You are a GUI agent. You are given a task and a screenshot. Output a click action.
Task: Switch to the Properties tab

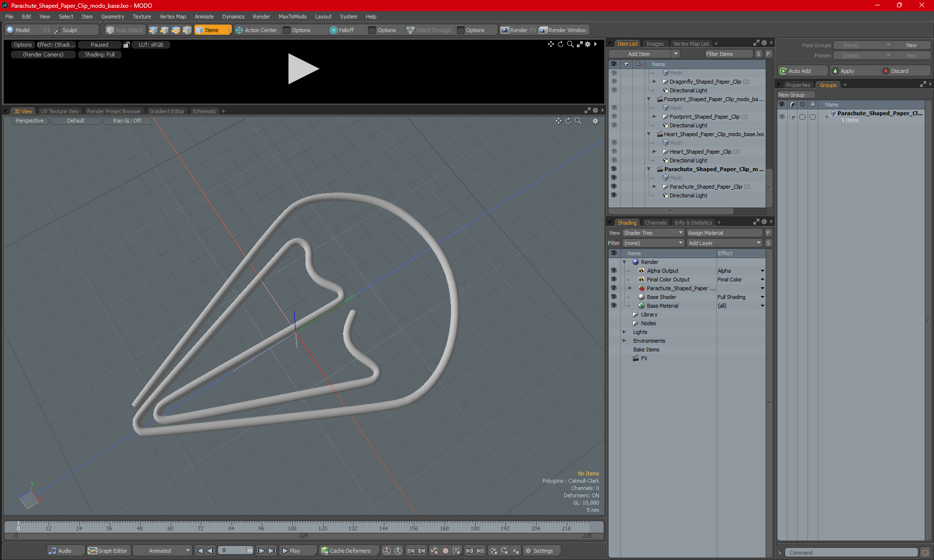pos(798,85)
